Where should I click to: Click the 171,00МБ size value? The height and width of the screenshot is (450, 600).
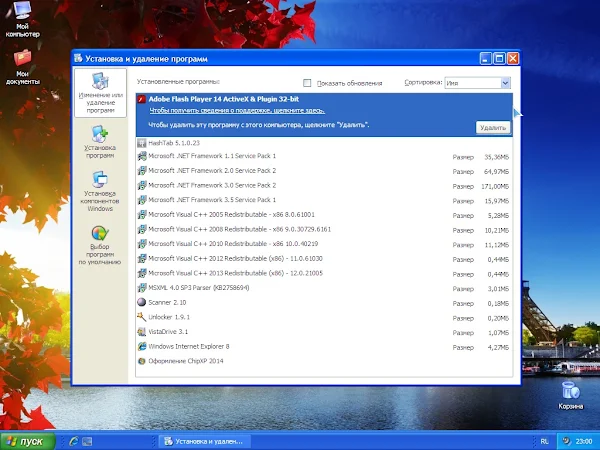pyautogui.click(x=495, y=186)
